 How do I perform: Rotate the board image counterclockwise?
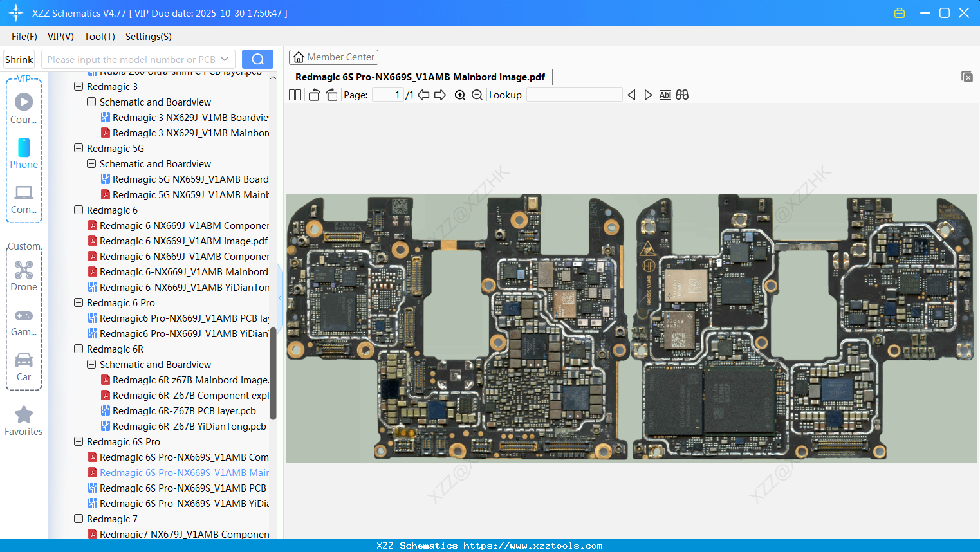pyautogui.click(x=313, y=95)
